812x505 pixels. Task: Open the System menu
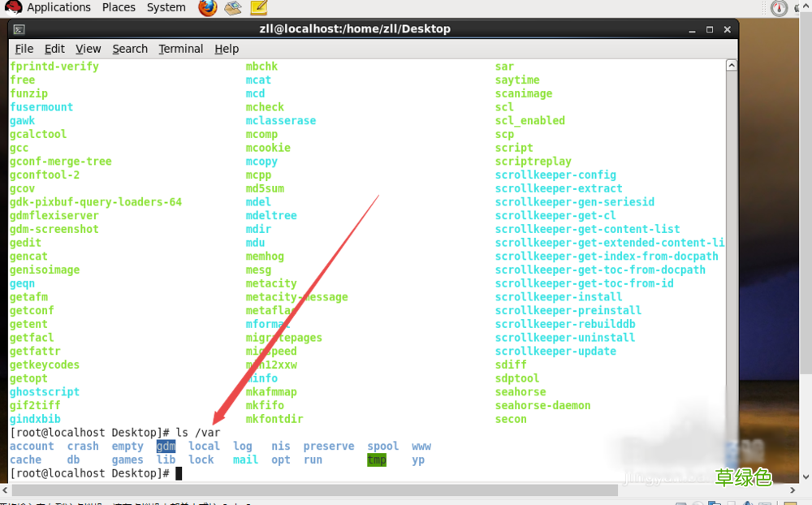pos(166,7)
